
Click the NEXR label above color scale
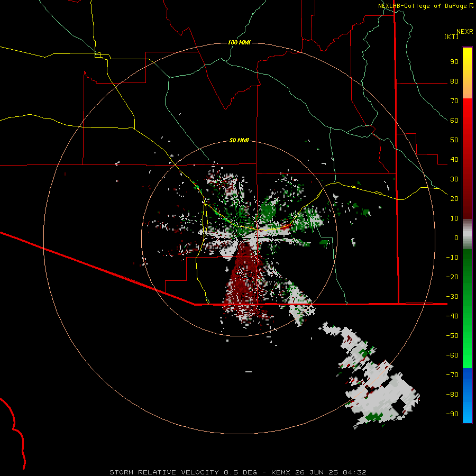point(465,32)
